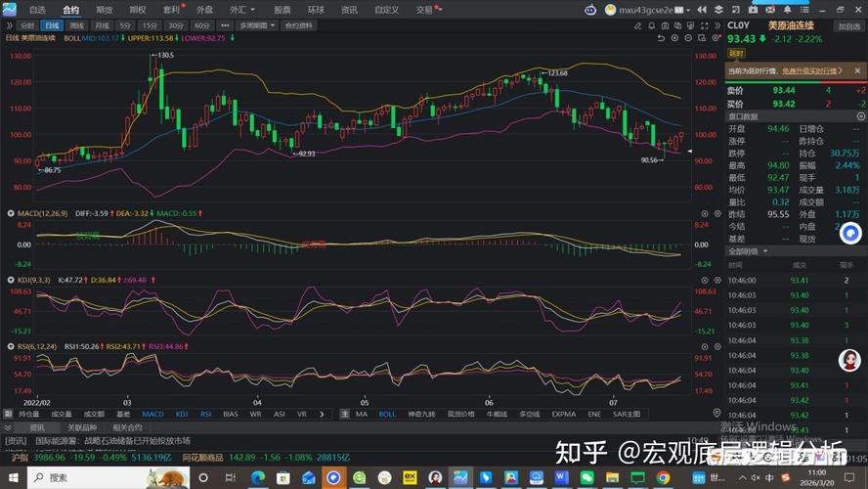The image size is (868, 489).
Task: Click the 免费升级实时行情 link
Action: pos(810,70)
